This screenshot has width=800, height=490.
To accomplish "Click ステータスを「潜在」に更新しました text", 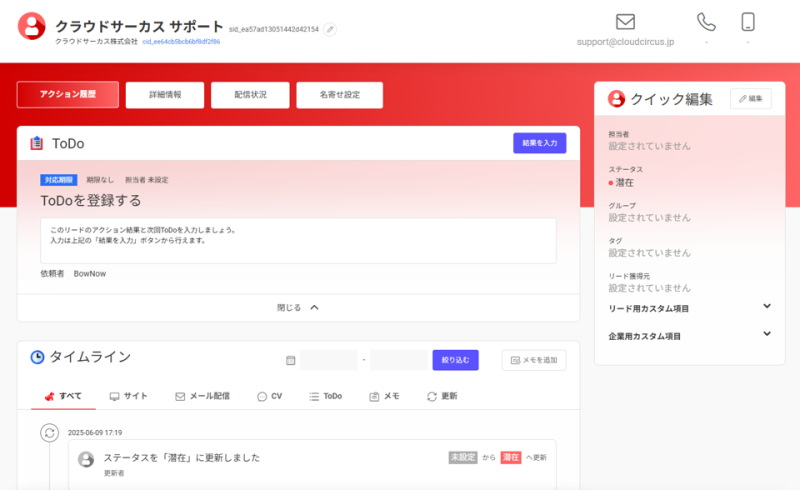I will point(182,458).
